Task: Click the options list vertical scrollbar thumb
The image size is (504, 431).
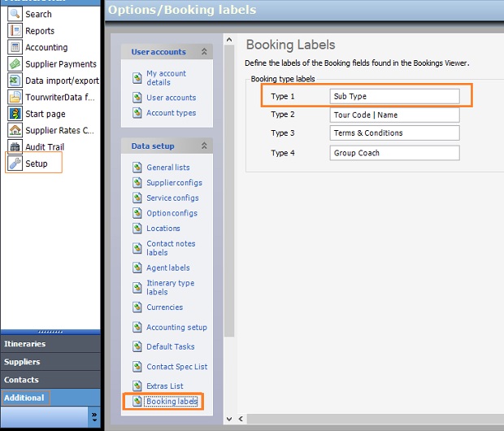Action: click(x=229, y=191)
